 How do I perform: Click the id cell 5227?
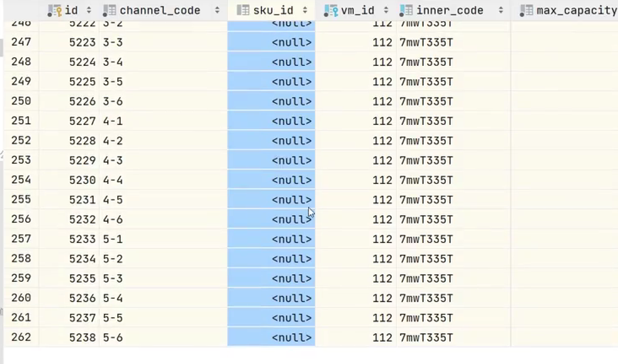pyautogui.click(x=69, y=121)
